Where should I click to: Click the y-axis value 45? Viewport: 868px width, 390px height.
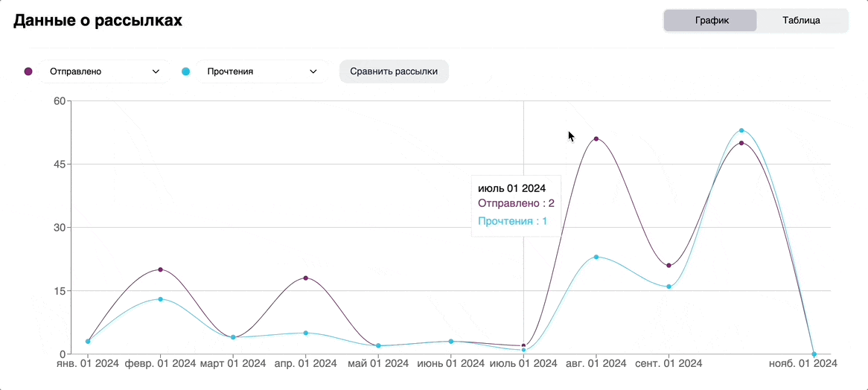pos(60,164)
